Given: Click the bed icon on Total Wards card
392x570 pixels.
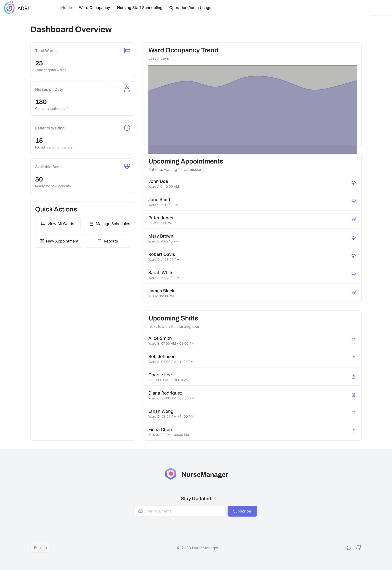Looking at the screenshot, I should tap(127, 51).
